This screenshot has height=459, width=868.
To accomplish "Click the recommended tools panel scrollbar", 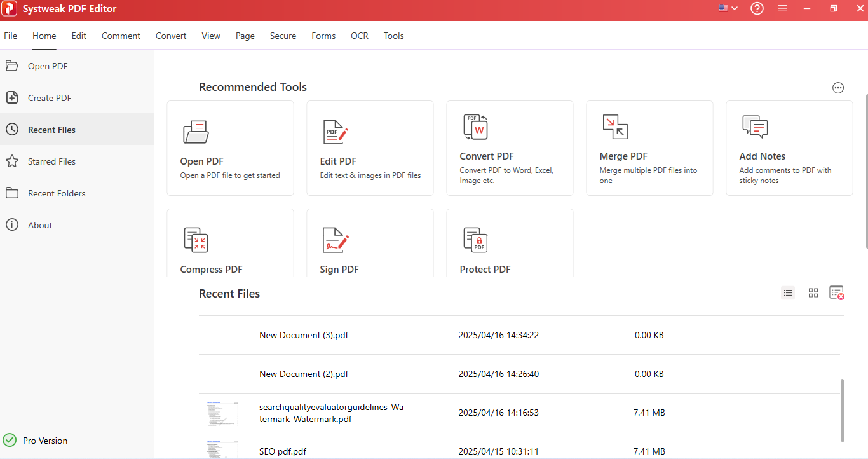I will coord(865,170).
